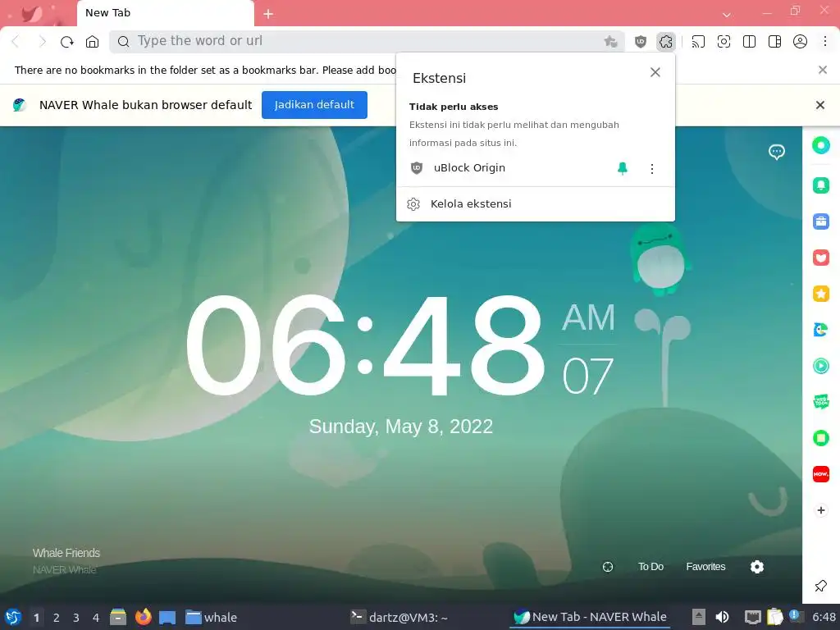The image size is (840, 630).
Task: Launch Firefox from the taskbar
Action: [x=143, y=617]
